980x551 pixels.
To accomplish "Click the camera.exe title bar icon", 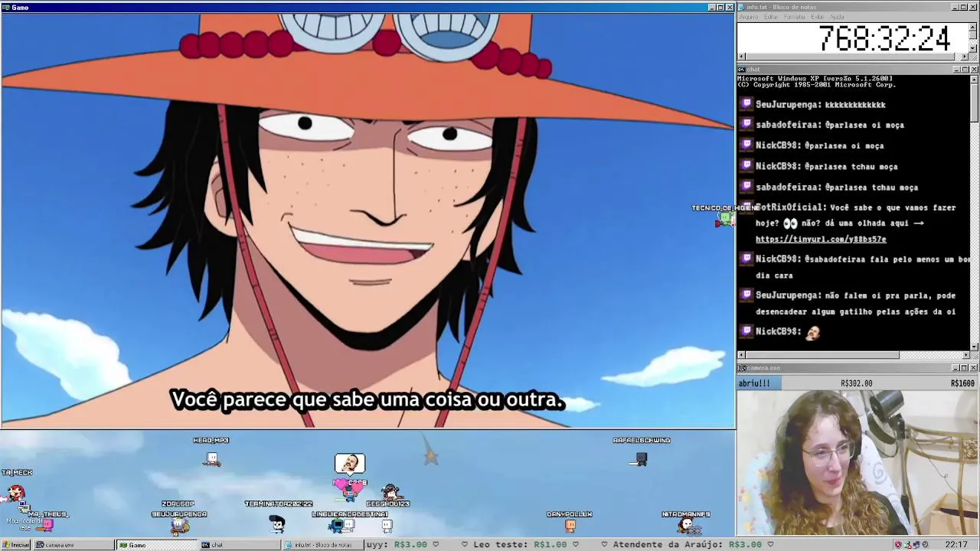I will coord(743,368).
